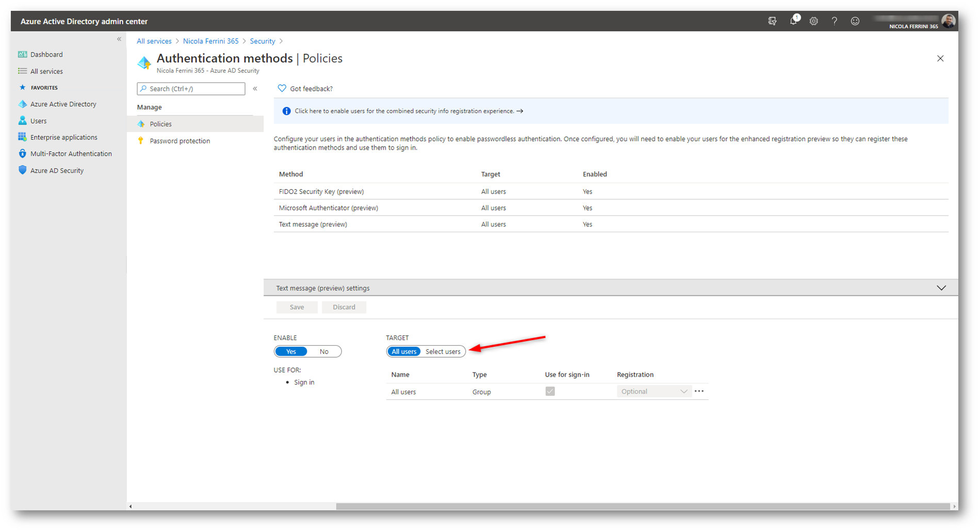Click the Users label in the sidebar
This screenshot has width=980, height=532.
(x=38, y=121)
